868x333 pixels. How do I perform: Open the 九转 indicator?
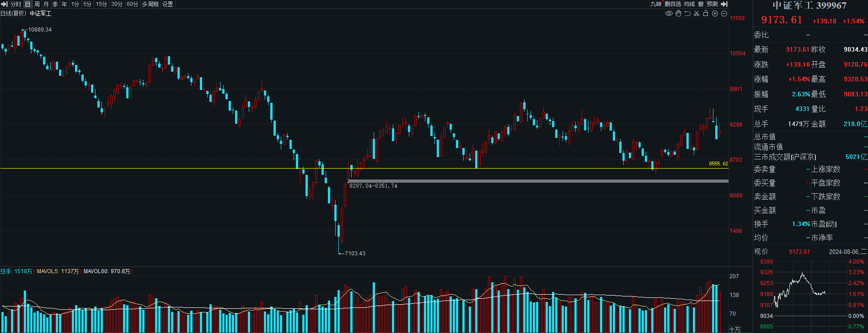pyautogui.click(x=656, y=4)
